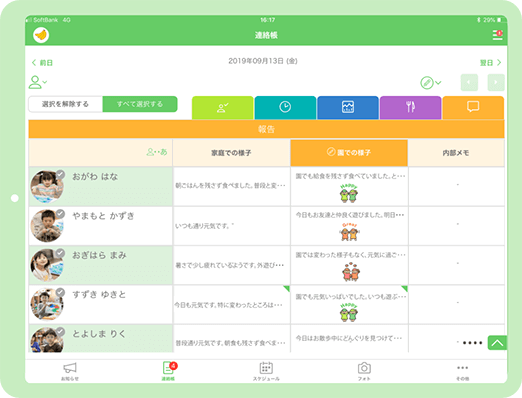Click the left arrow pager button
Viewport: 522px width, 398px height.
coord(469,82)
